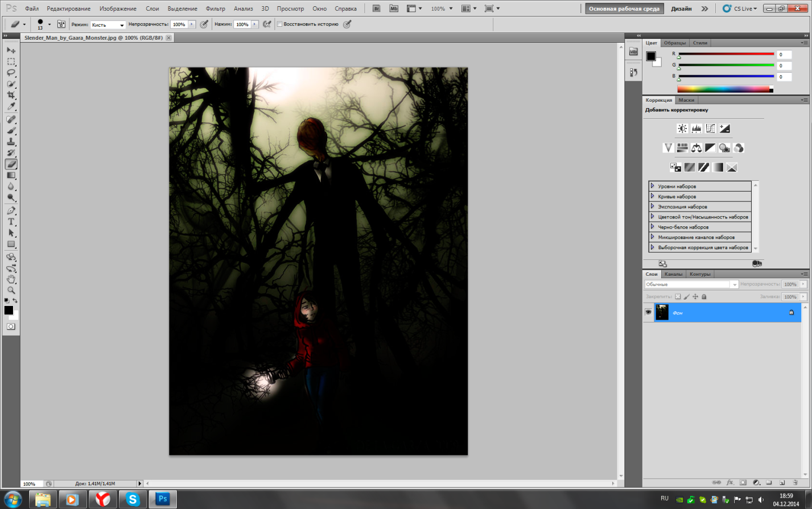Screen dimensions: 812x509
Task: Select the Quick Selection tool
Action: pos(11,84)
